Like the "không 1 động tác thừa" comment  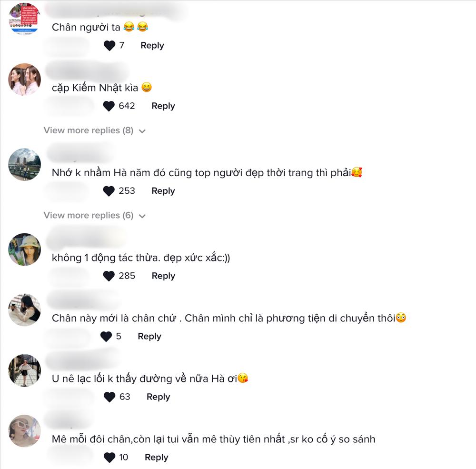click(109, 276)
